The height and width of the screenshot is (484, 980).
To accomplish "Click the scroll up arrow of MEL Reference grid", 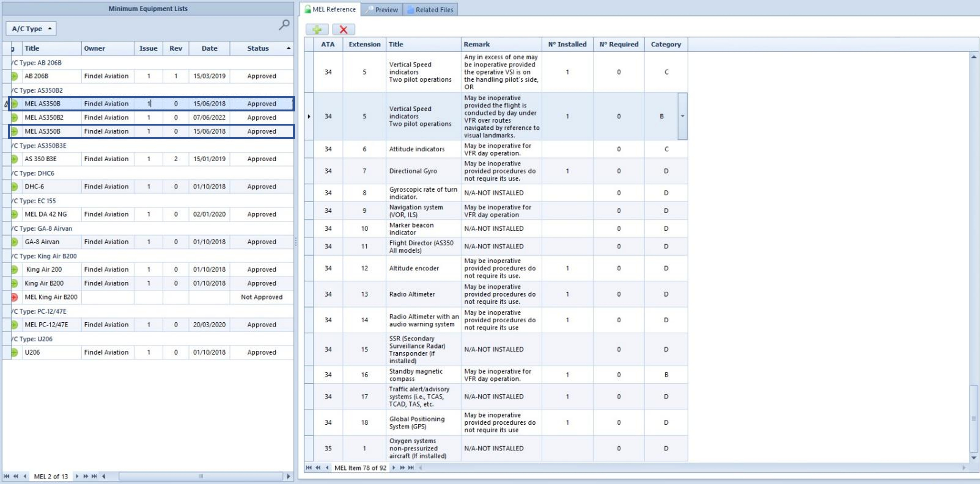I will [x=974, y=57].
